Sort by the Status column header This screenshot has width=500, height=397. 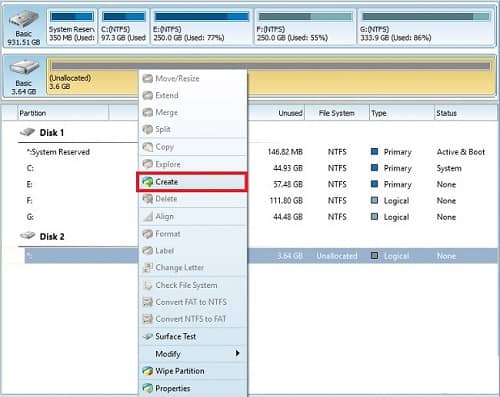click(466, 113)
